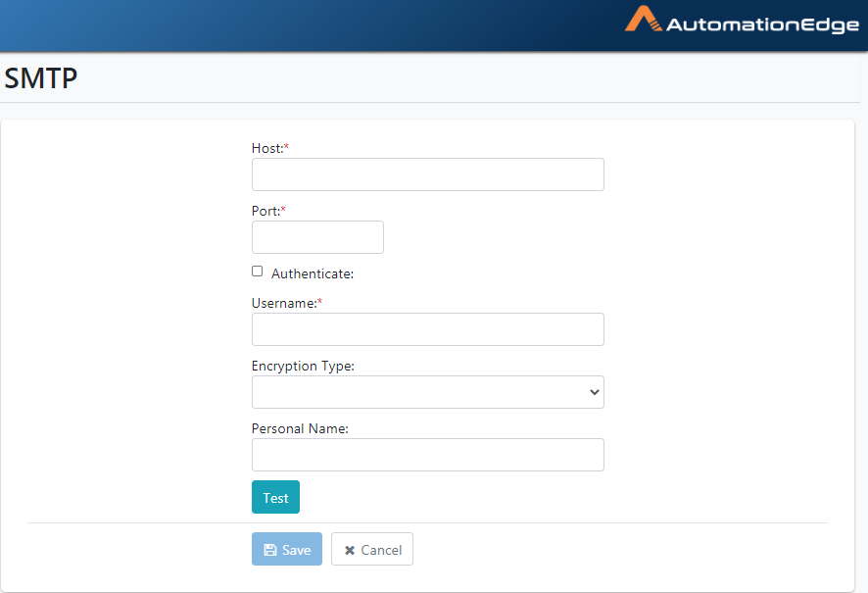Open the Encryption Type dropdown
Viewport: 868px width, 593px height.
pos(428,392)
